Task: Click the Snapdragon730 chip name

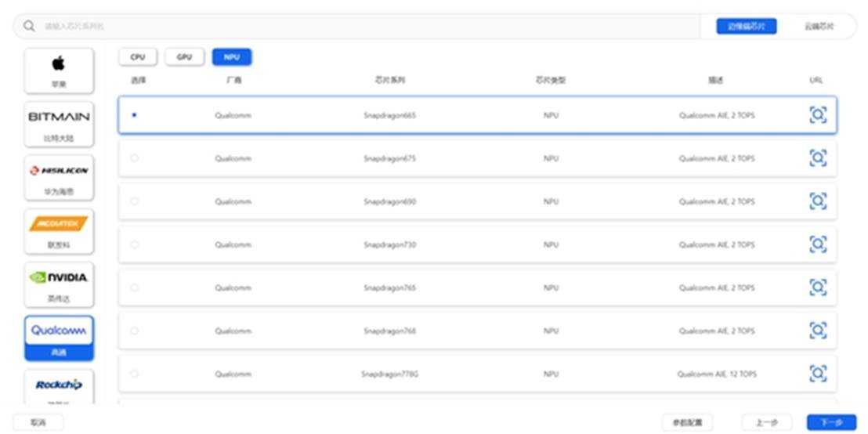Action: [389, 244]
